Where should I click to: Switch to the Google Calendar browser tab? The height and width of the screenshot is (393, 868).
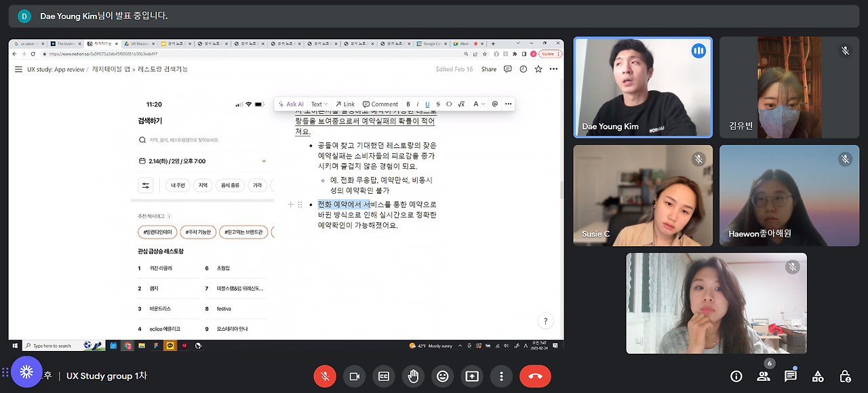tap(432, 43)
